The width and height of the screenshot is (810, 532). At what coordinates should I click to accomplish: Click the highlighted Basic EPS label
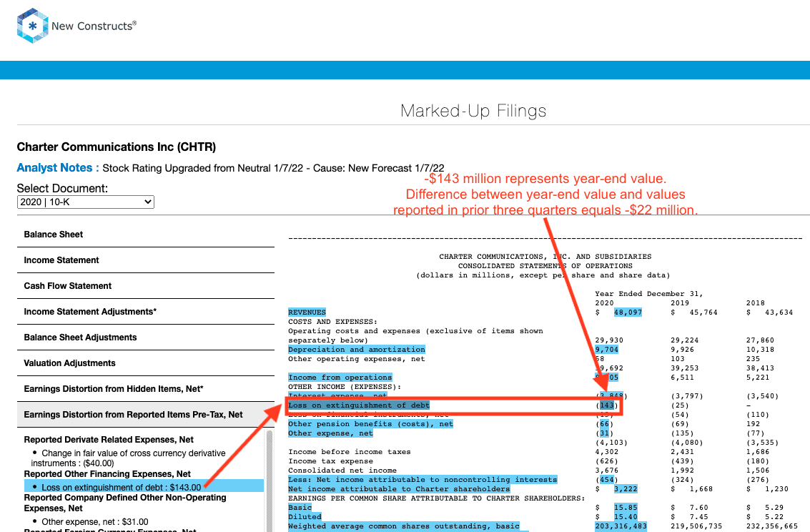(x=300, y=508)
